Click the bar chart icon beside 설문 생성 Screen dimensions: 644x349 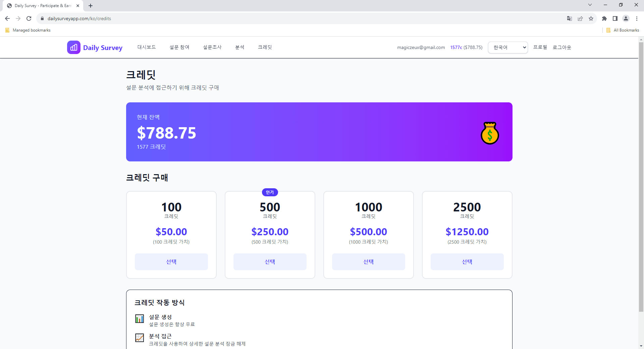(140, 319)
